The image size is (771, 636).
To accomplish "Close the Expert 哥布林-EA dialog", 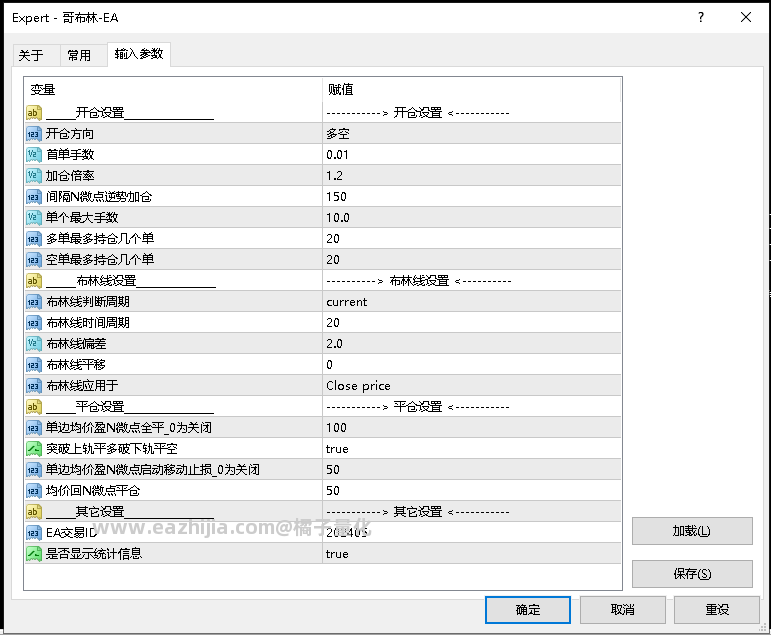I will pos(745,17).
